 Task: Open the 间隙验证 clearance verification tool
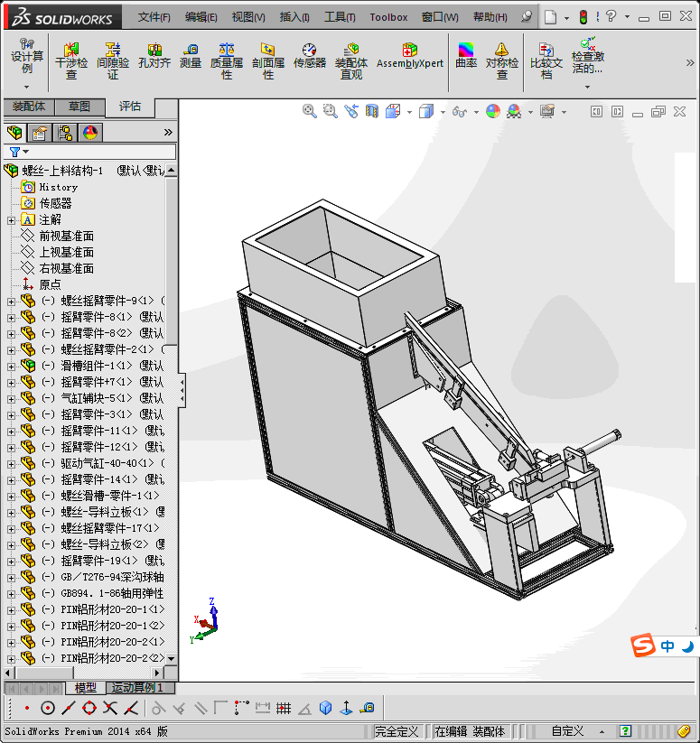[113, 61]
